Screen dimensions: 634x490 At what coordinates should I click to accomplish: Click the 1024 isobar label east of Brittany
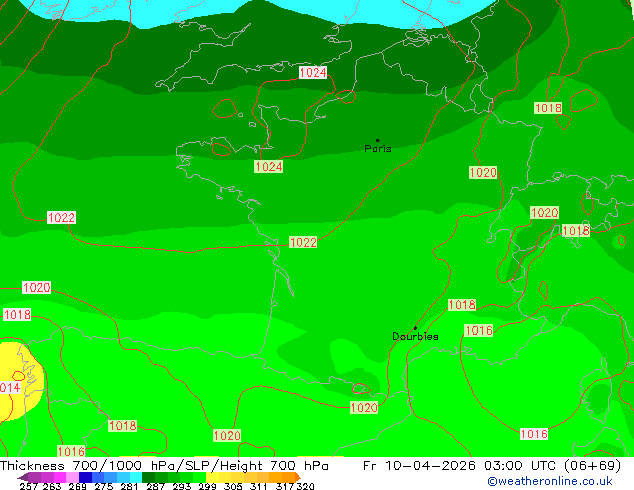point(268,167)
